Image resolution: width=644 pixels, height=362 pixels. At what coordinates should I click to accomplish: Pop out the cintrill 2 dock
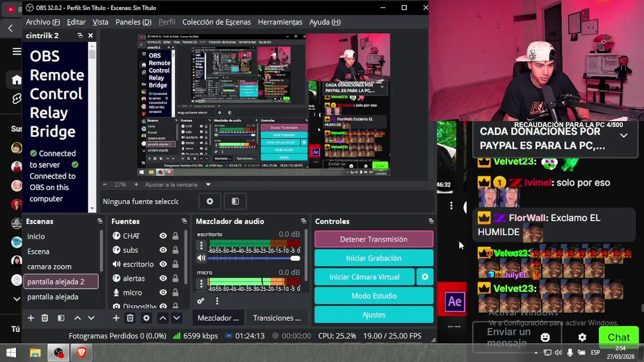tap(80, 35)
